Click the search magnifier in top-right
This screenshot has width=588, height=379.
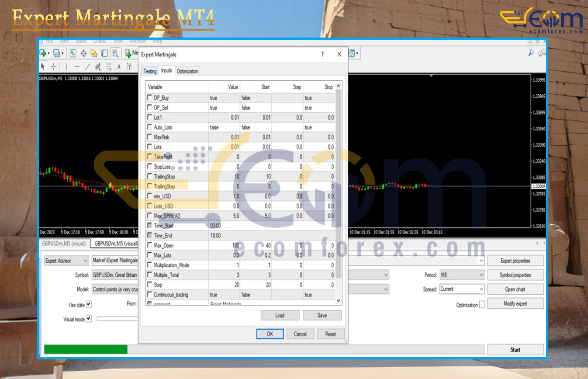tap(531, 53)
